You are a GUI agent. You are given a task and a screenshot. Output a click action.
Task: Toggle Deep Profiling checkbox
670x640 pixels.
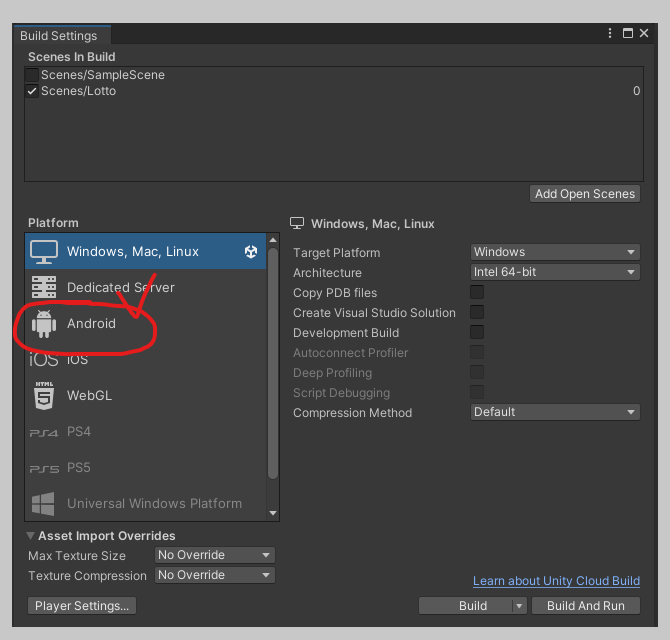[477, 373]
